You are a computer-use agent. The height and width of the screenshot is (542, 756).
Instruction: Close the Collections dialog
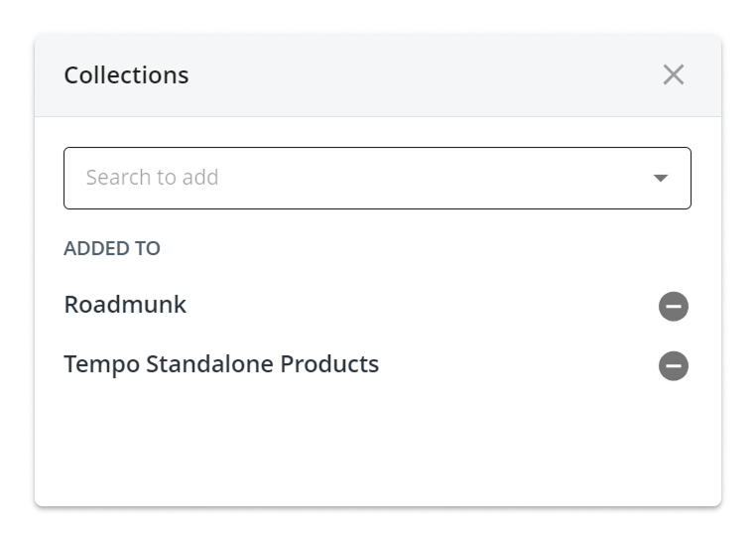(674, 74)
